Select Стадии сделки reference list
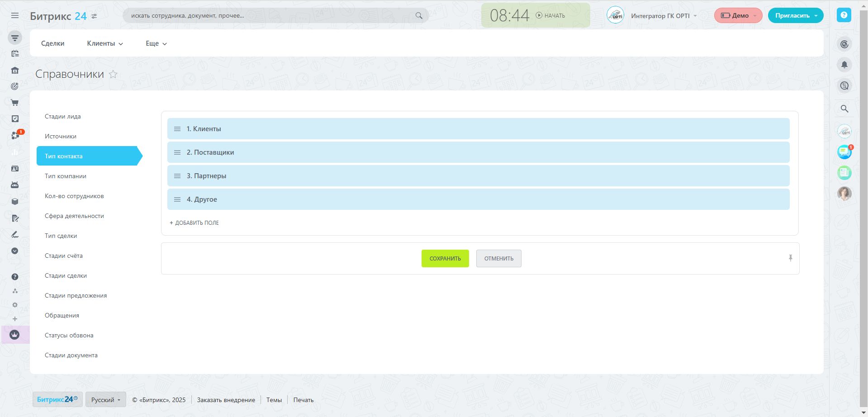The width and height of the screenshot is (868, 417). (66, 276)
